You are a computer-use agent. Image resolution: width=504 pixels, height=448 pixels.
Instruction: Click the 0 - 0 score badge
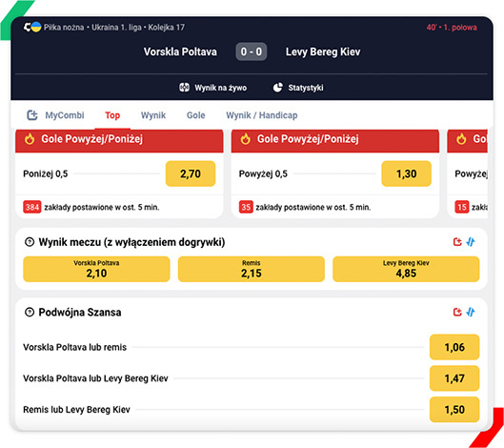click(x=252, y=51)
